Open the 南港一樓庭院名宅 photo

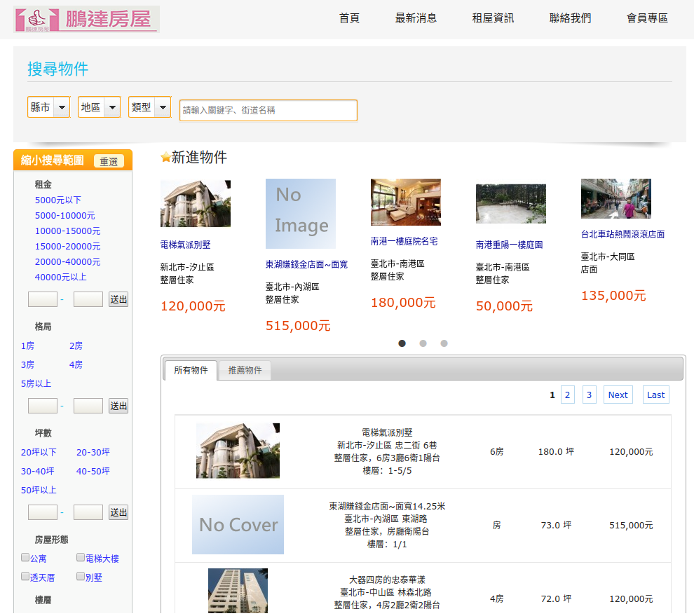pos(405,203)
